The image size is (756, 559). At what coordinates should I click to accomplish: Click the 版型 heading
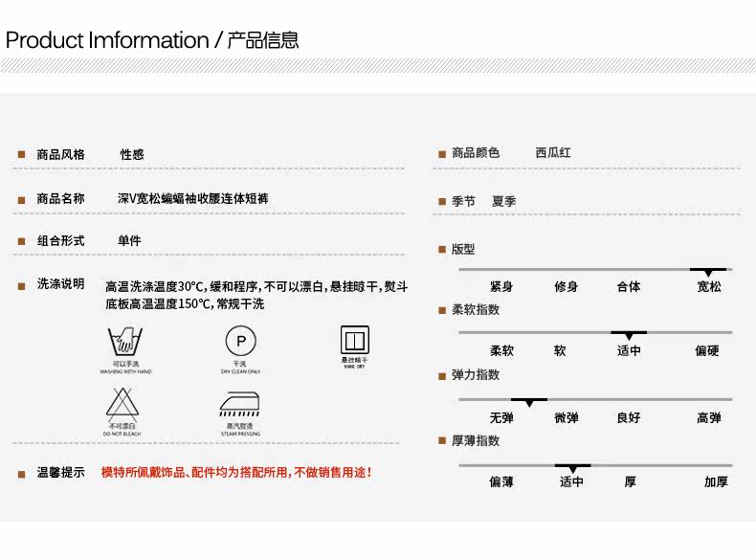pyautogui.click(x=463, y=250)
